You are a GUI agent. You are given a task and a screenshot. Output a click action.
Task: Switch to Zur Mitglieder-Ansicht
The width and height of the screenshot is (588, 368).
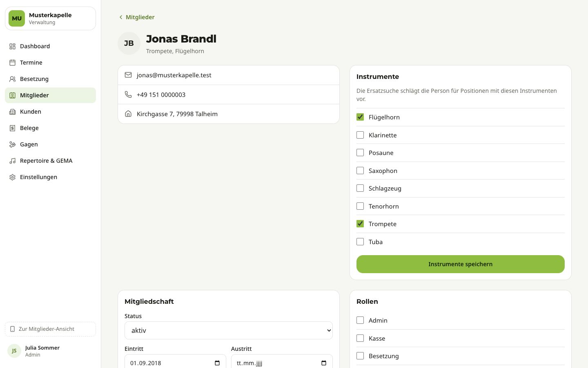tap(50, 329)
